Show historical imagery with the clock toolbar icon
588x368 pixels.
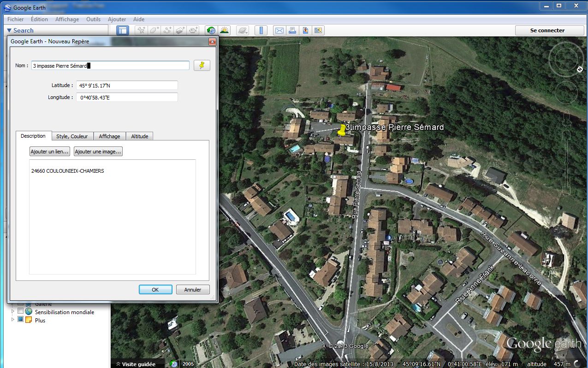click(x=211, y=30)
